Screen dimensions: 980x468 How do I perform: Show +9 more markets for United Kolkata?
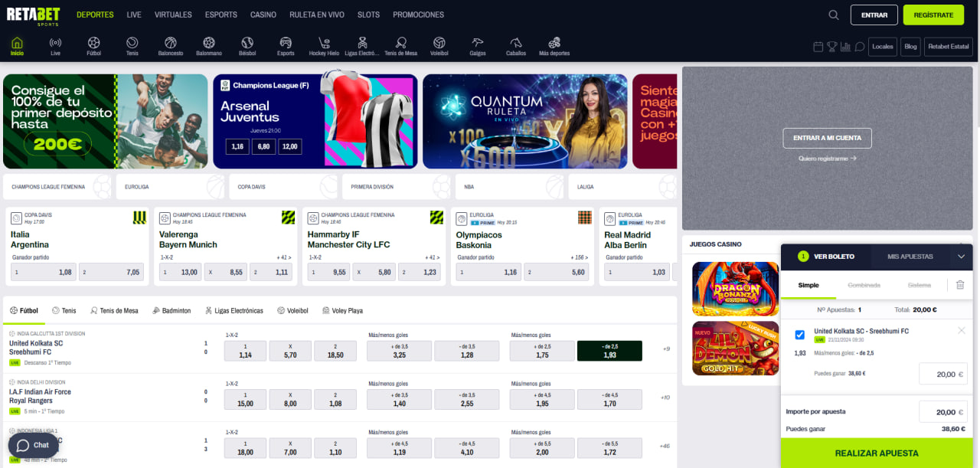click(x=666, y=349)
